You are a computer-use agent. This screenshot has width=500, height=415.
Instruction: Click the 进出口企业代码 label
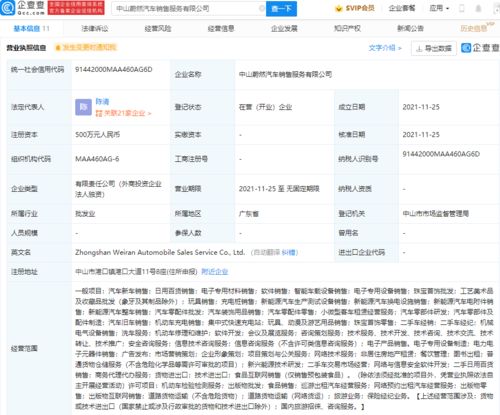(x=362, y=252)
